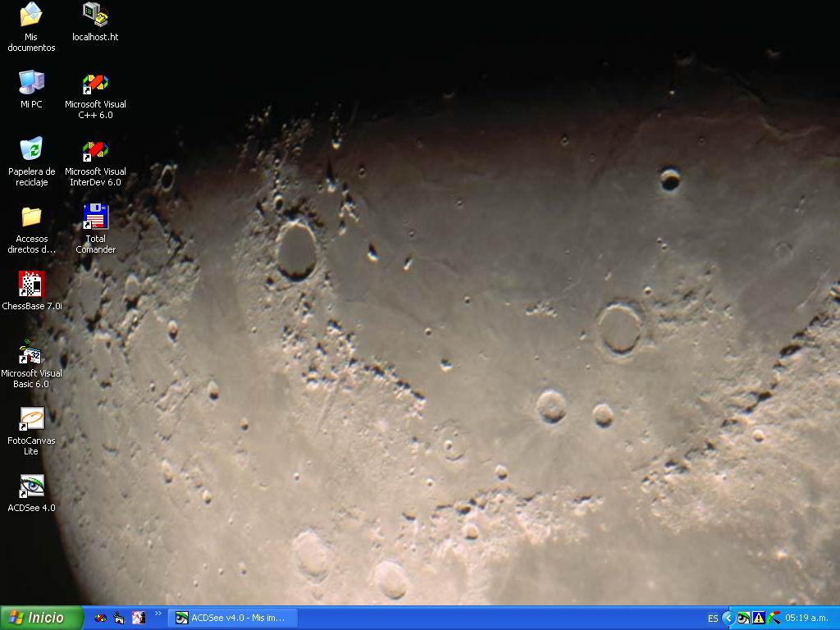The height and width of the screenshot is (630, 840).
Task: Expand hidden system tray icons arrow
Action: pyautogui.click(x=728, y=618)
